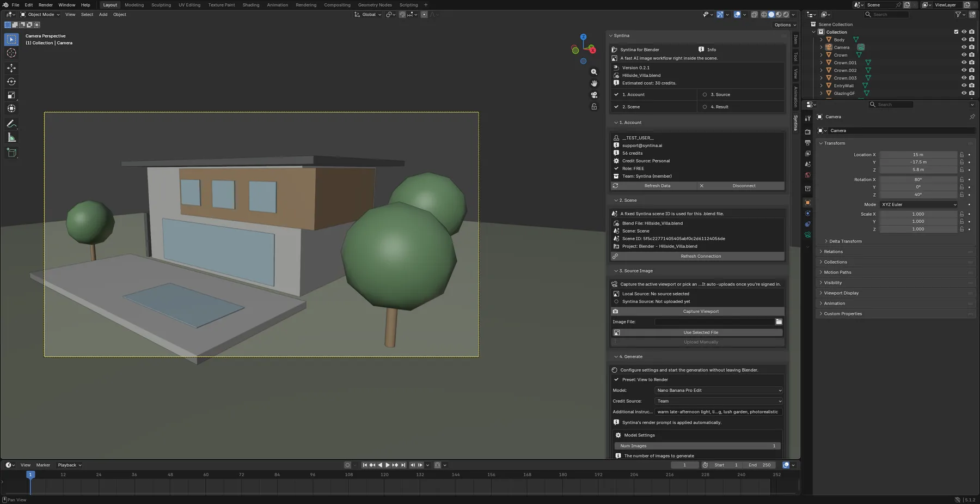This screenshot has height=504, width=980.
Task: Open the Credit Source Team dropdown
Action: point(719,401)
